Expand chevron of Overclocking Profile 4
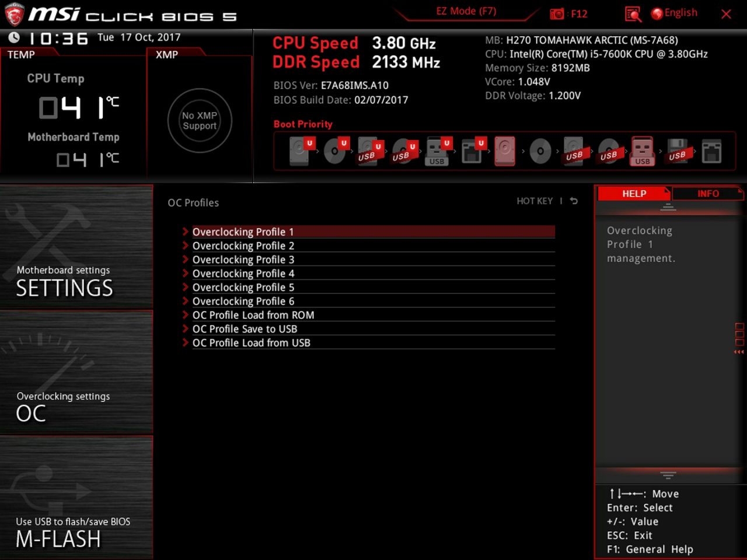 click(186, 273)
